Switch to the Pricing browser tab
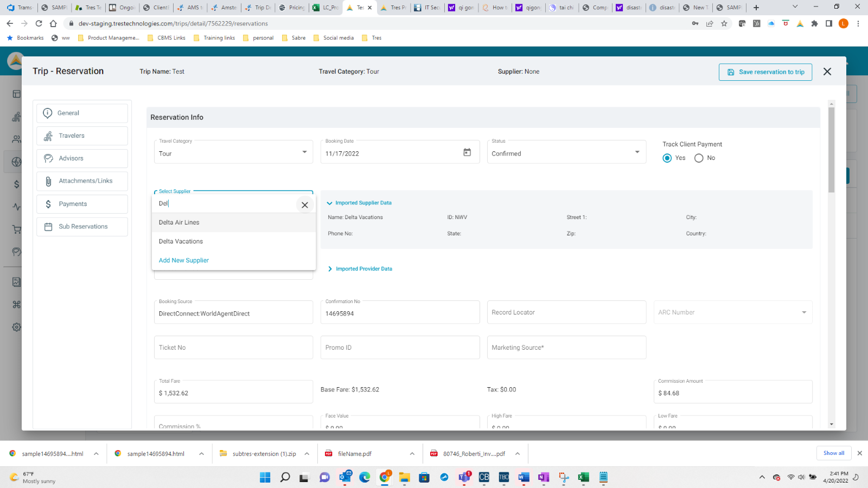Screen dimensions: 868x488 [292, 8]
